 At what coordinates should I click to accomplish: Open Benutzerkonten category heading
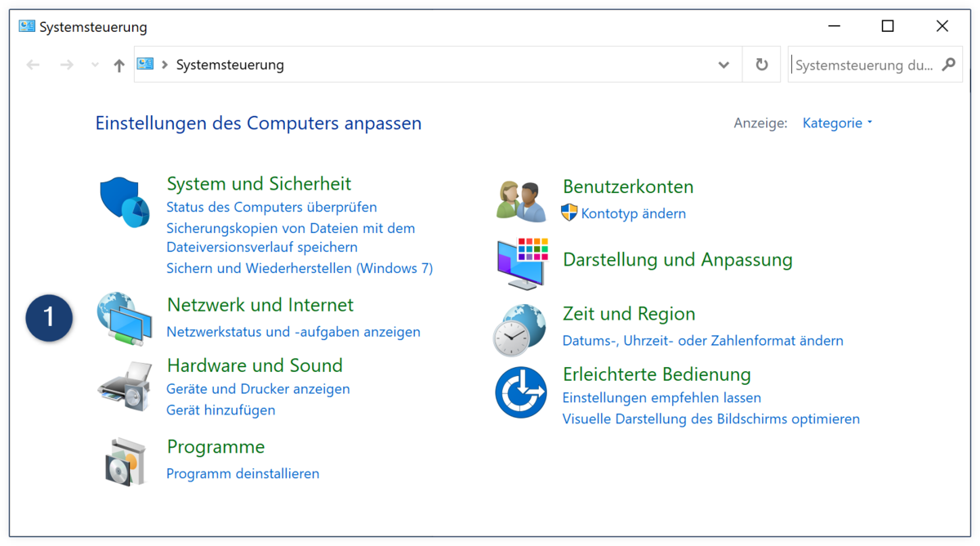click(628, 186)
